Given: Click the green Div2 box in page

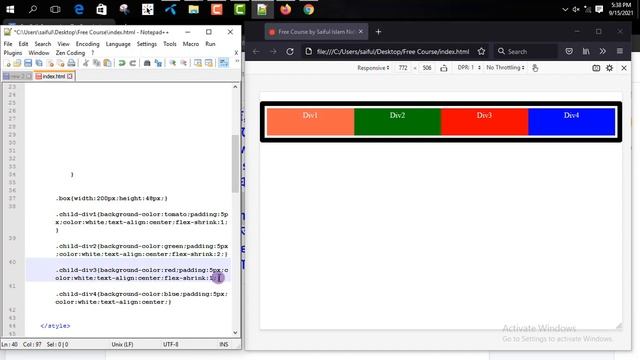Looking at the screenshot, I should coord(397,121).
